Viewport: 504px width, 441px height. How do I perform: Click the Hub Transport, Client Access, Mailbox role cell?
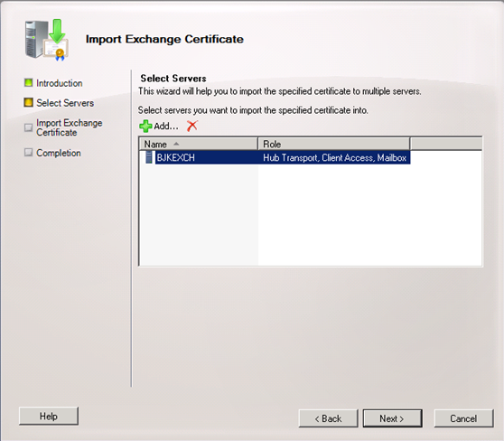334,157
